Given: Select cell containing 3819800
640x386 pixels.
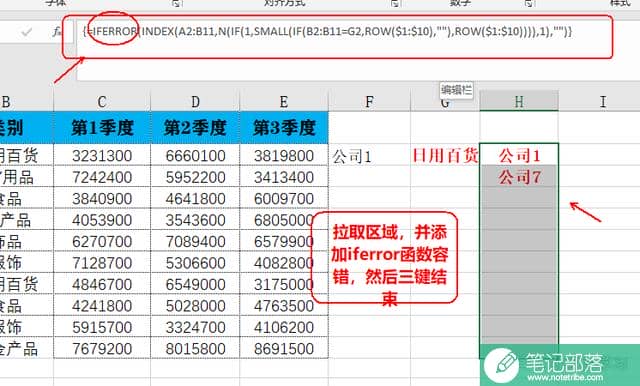Looking at the screenshot, I should tap(284, 155).
